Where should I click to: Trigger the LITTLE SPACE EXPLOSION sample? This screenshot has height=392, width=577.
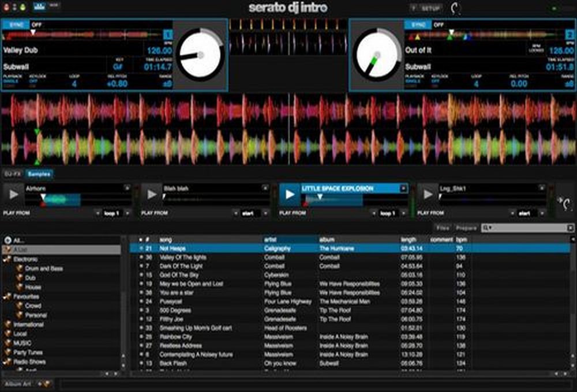click(x=291, y=194)
